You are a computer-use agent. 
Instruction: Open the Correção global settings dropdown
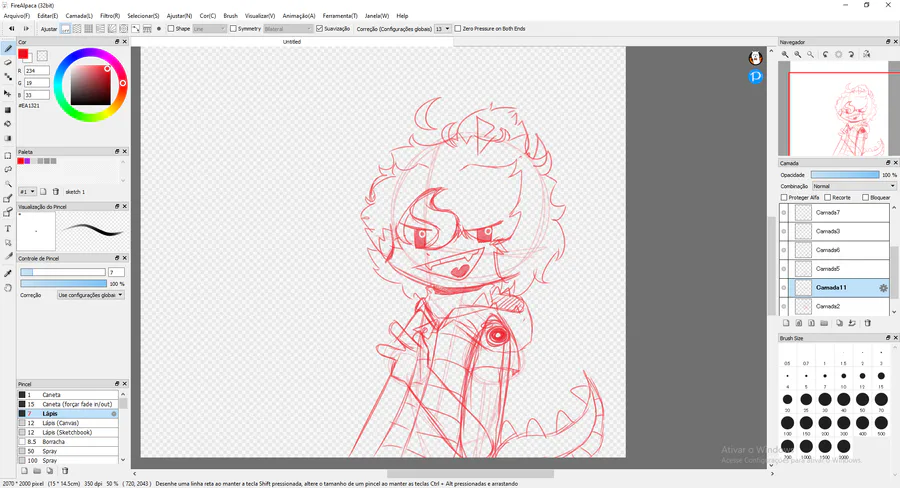pyautogui.click(x=91, y=295)
